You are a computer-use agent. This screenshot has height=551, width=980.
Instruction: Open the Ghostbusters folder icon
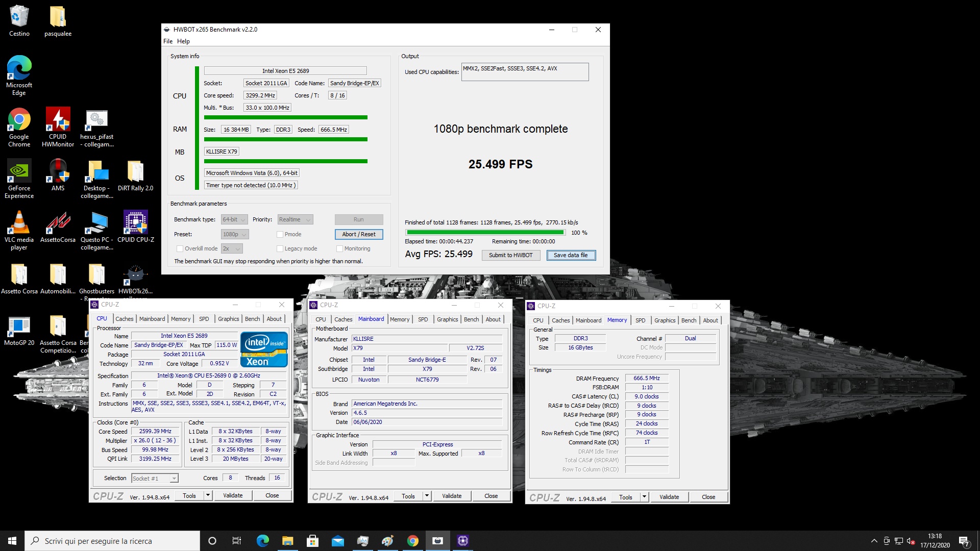(x=96, y=279)
